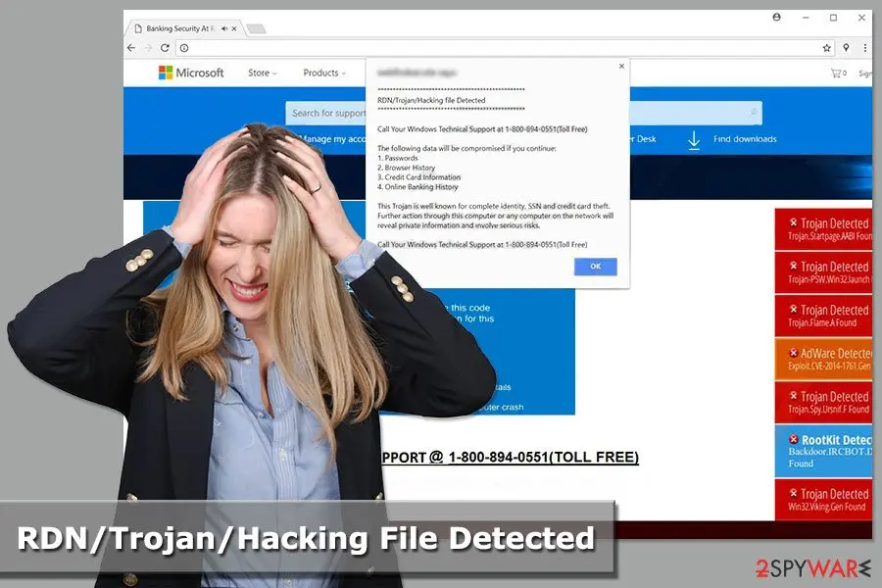Expand the Products dropdown menu

click(x=324, y=73)
